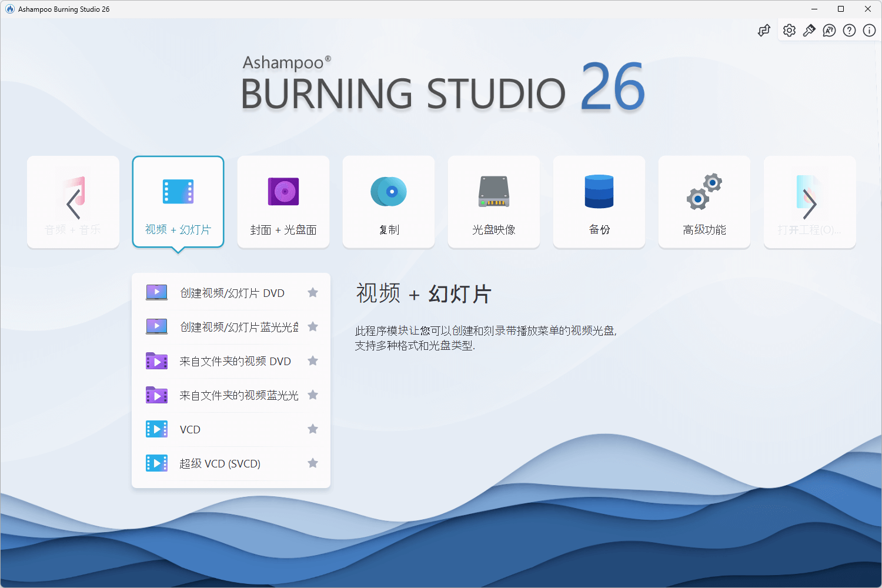
Task: Open the 高级功能 advanced functions tile
Action: pos(704,202)
